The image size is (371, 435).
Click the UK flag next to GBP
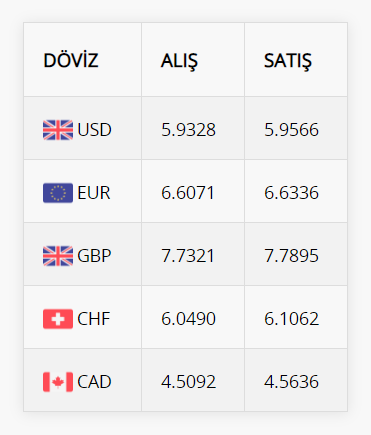click(58, 256)
